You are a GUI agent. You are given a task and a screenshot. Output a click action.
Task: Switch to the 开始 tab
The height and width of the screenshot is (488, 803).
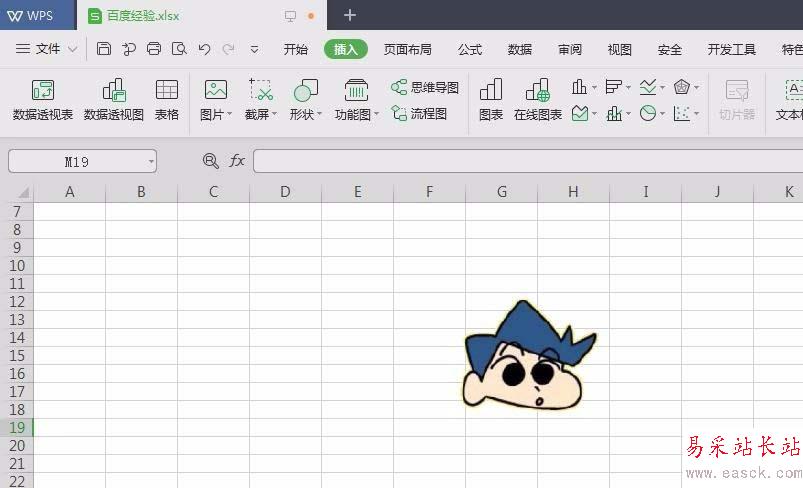[295, 49]
